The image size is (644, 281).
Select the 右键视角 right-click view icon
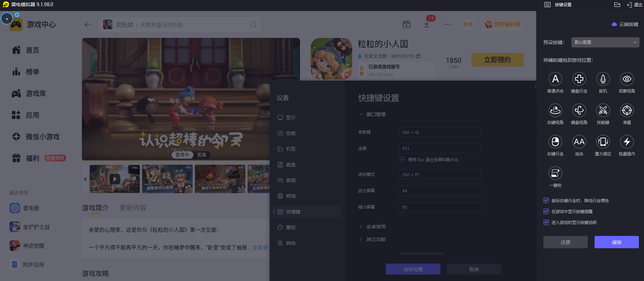[555, 110]
